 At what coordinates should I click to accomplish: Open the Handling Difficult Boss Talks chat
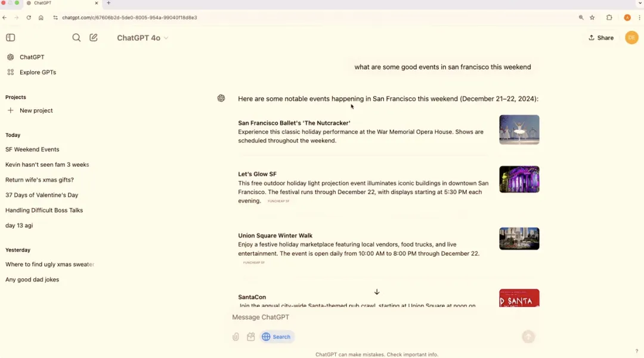coord(44,210)
